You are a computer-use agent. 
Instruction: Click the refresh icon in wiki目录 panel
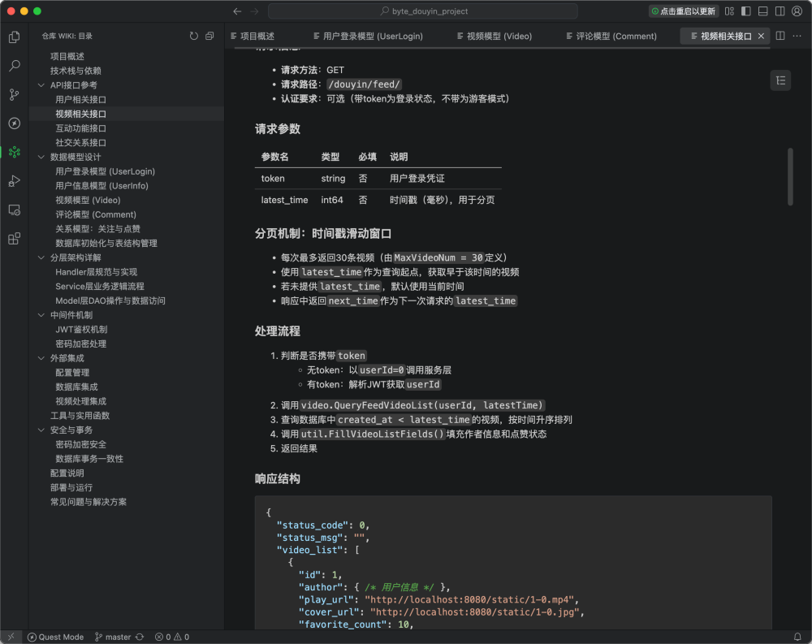[x=193, y=36]
